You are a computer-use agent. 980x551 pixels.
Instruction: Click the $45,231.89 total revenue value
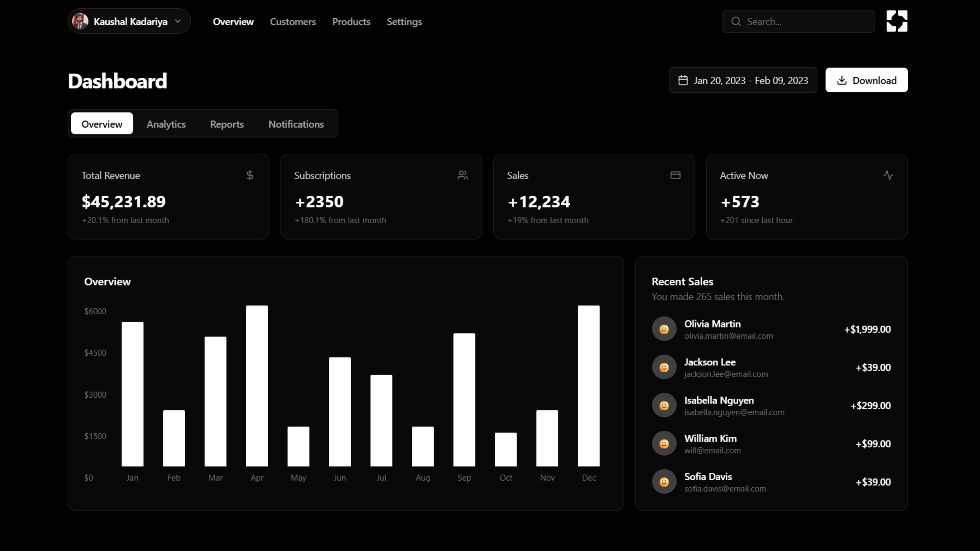(x=124, y=202)
